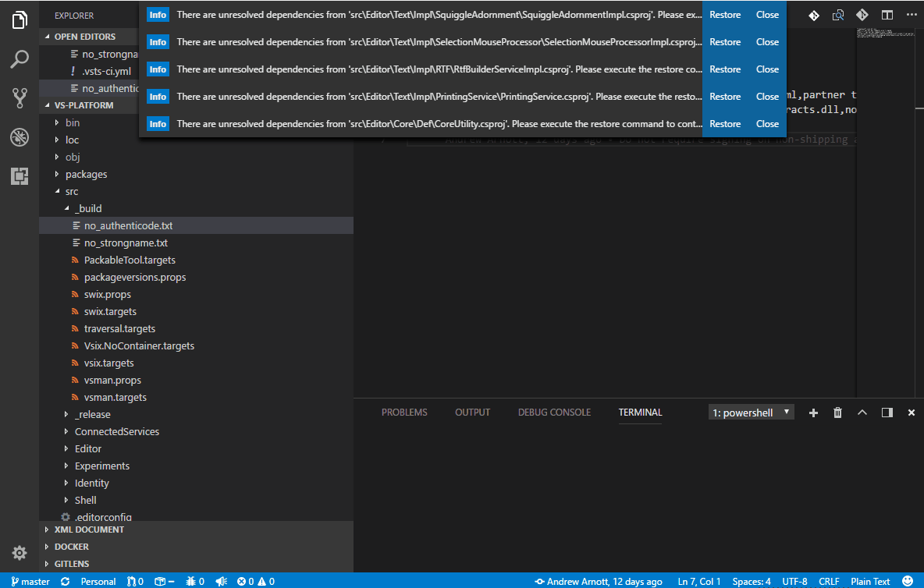Change file encoding UTF-8
This screenshot has height=588, width=924.
794,581
